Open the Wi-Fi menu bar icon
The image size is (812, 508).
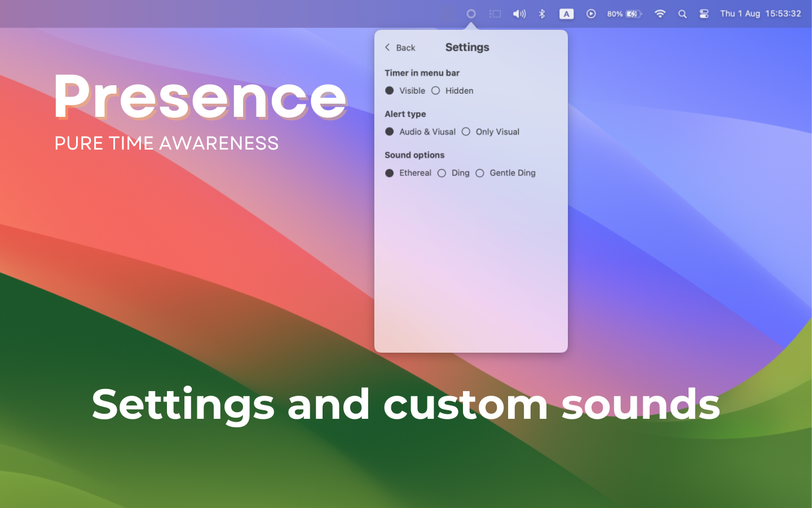tap(660, 14)
